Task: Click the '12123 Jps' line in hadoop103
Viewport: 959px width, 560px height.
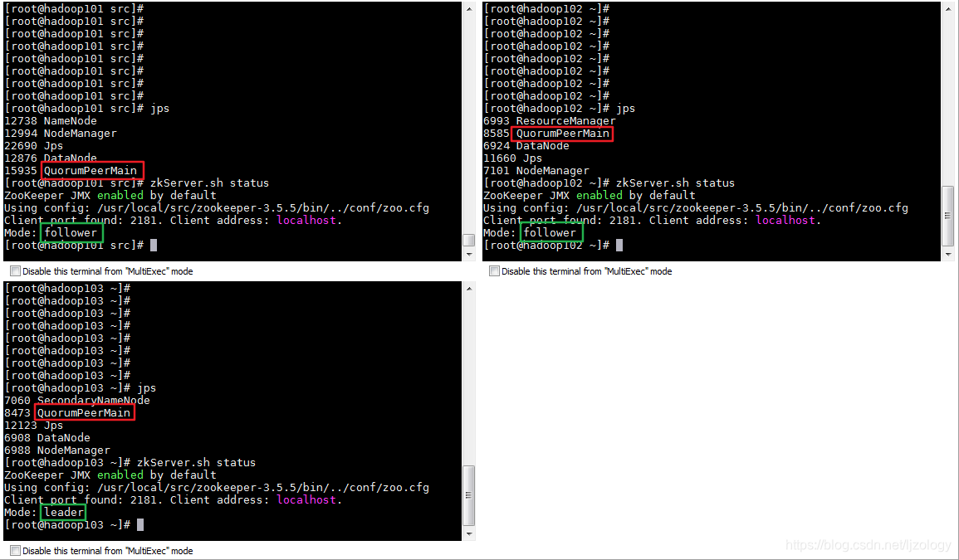Action: click(34, 425)
